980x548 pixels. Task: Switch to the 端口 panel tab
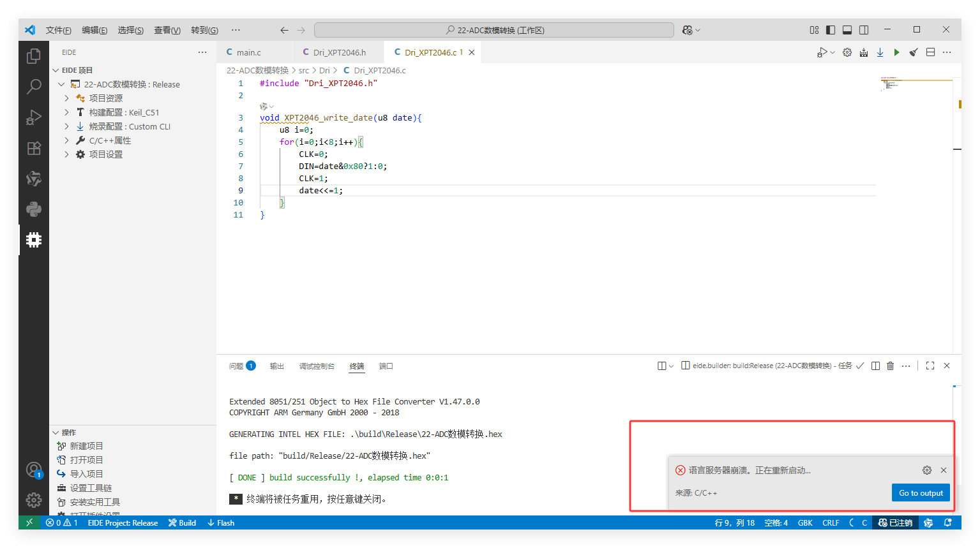[386, 366]
